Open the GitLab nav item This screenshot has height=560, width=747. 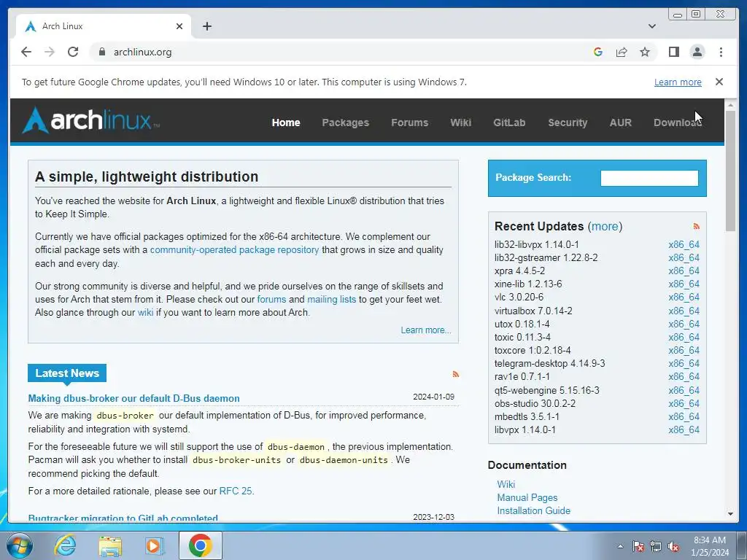pyautogui.click(x=509, y=122)
